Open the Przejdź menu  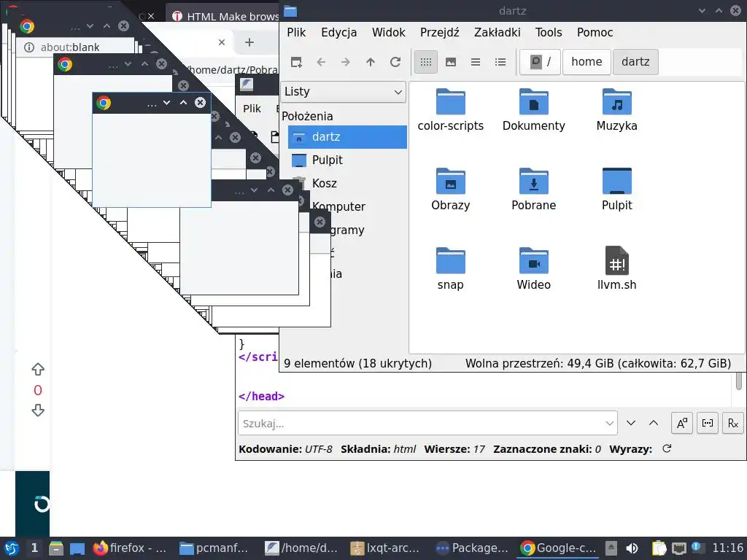point(440,32)
